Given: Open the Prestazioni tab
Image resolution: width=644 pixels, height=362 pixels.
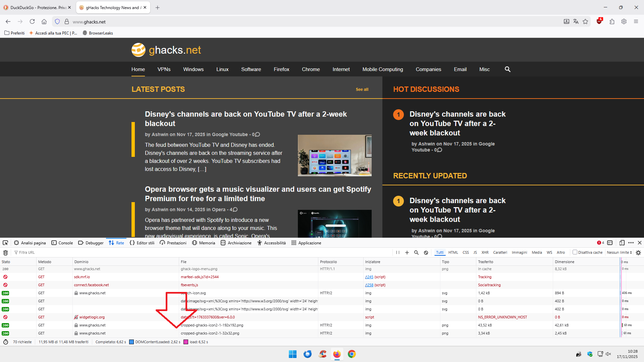Looking at the screenshot, I should [x=173, y=243].
